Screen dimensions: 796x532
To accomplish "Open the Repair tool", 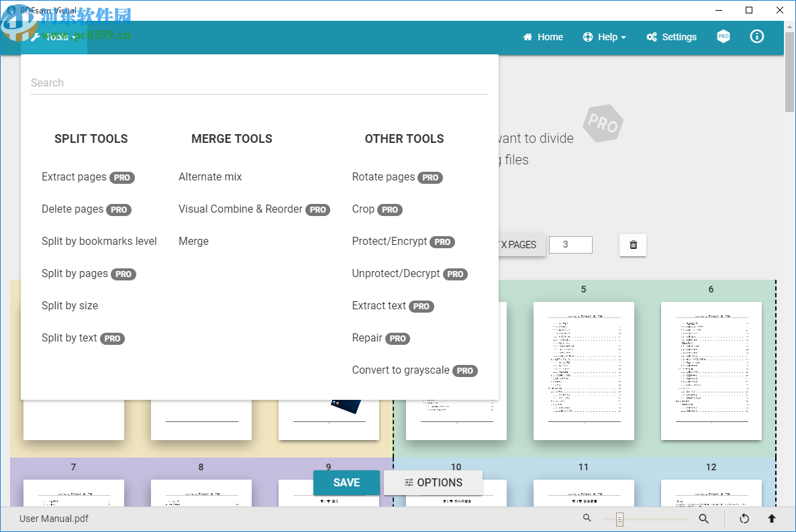I will point(381,338).
